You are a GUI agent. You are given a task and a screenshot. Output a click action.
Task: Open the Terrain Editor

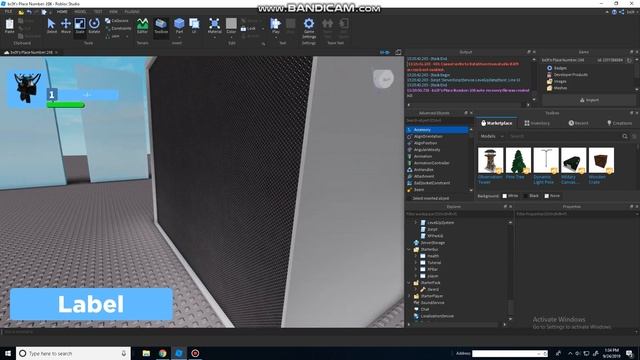pos(142,25)
